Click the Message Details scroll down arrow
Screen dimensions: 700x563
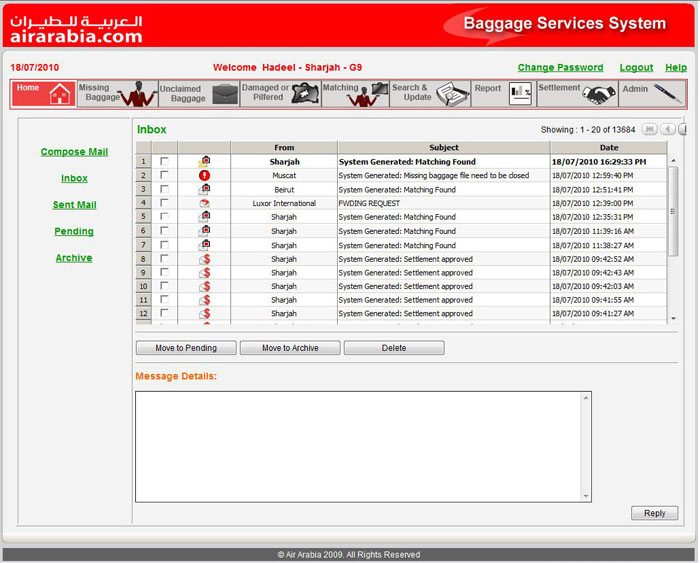(585, 496)
